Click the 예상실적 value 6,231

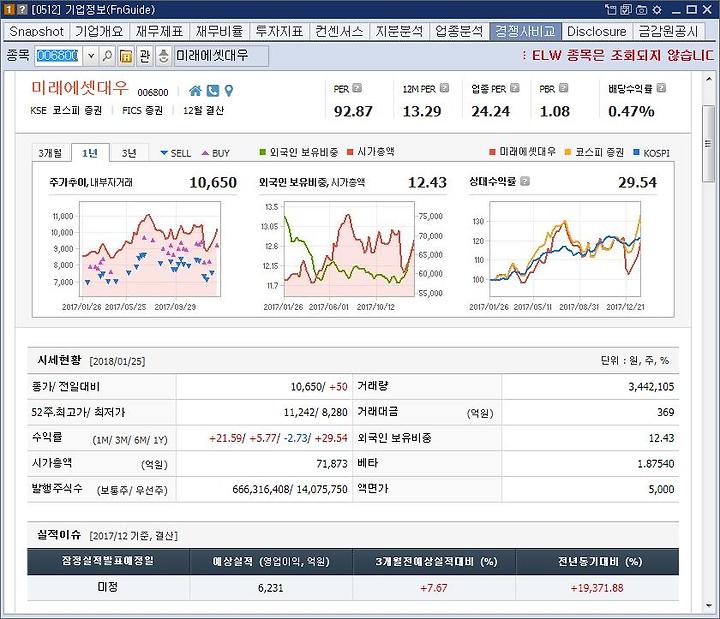click(270, 588)
